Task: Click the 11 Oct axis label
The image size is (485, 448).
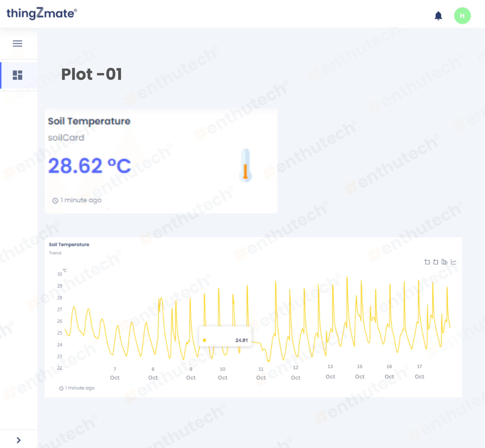Action: [261, 373]
